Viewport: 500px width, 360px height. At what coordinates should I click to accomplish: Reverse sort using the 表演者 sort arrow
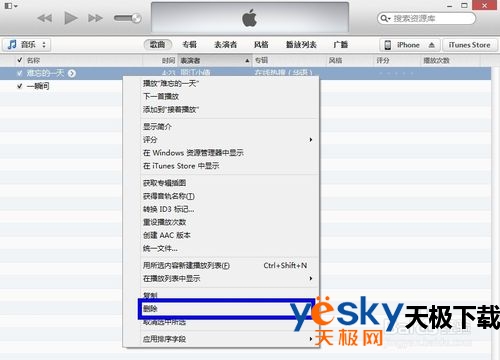247,61
